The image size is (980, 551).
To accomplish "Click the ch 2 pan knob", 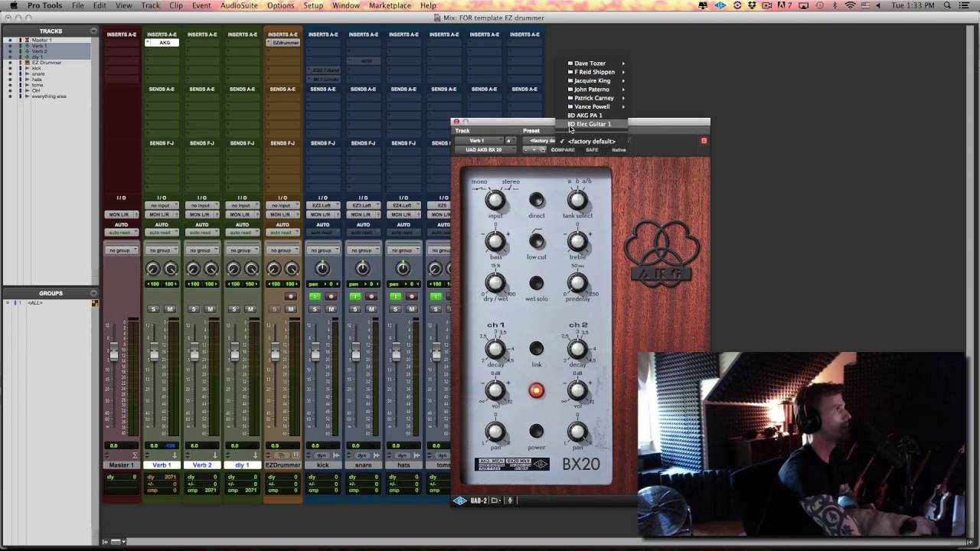I will 577,432.
